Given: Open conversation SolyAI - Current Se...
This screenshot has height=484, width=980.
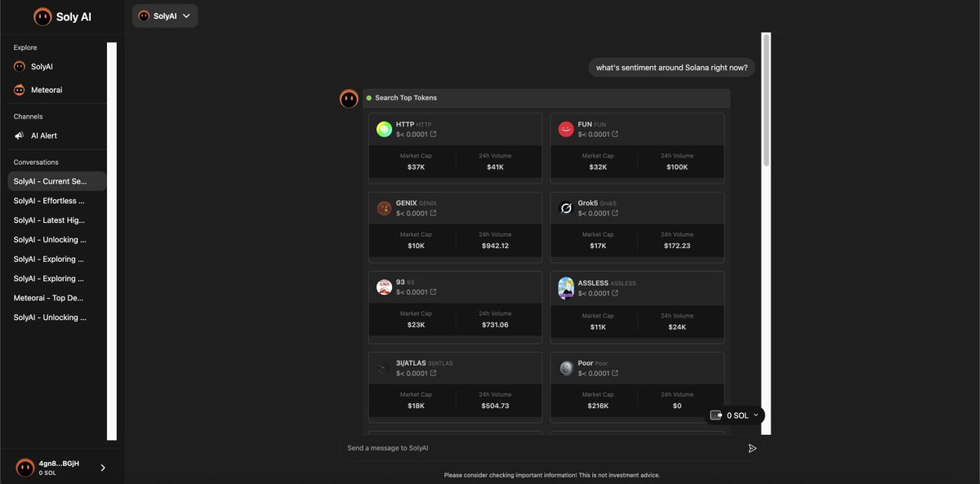Looking at the screenshot, I should (x=57, y=181).
